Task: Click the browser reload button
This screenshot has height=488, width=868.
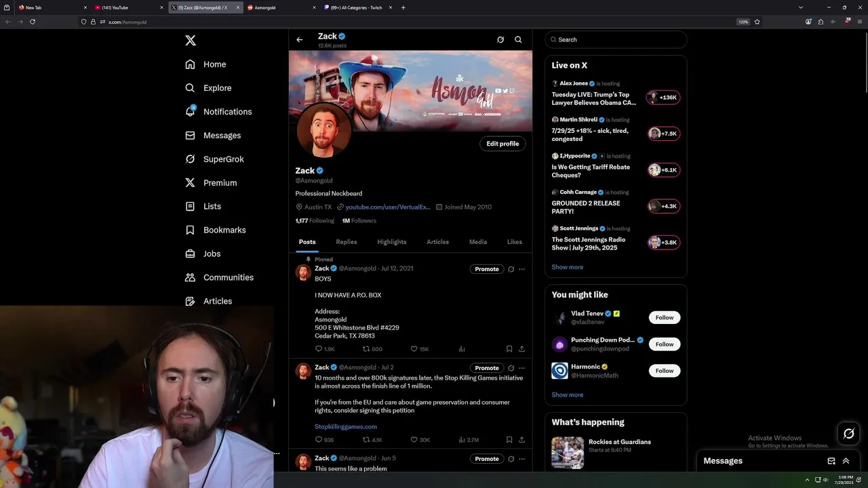Action: coord(32,22)
